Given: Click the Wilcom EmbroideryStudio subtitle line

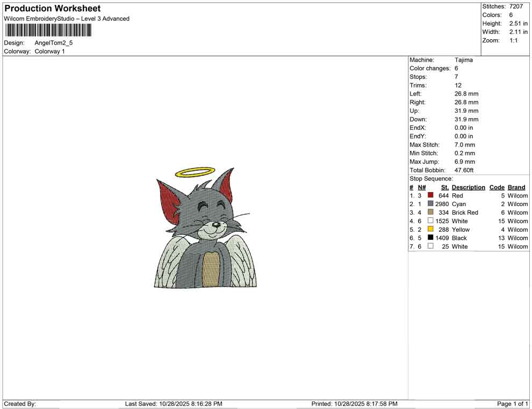Looking at the screenshot, I should [x=67, y=19].
